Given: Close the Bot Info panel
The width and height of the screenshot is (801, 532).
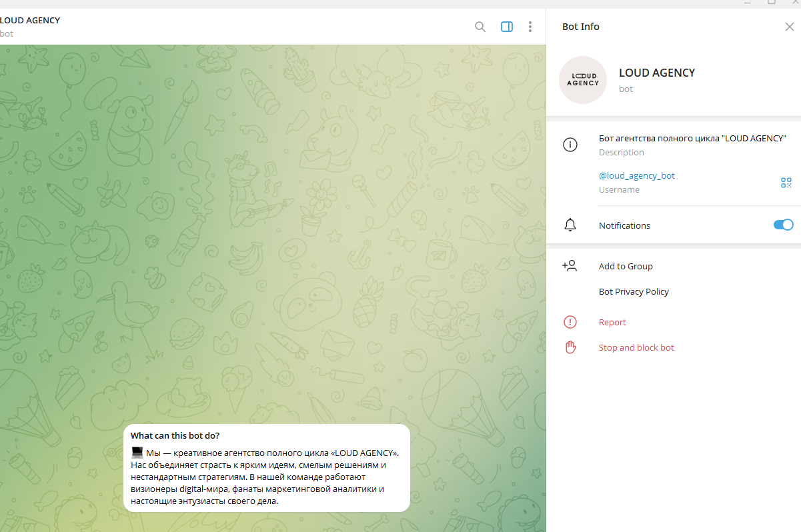Looking at the screenshot, I should click(789, 27).
